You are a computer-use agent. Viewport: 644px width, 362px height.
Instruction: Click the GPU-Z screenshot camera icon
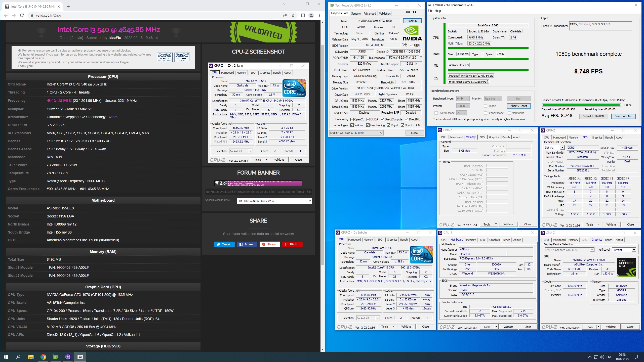click(x=408, y=12)
